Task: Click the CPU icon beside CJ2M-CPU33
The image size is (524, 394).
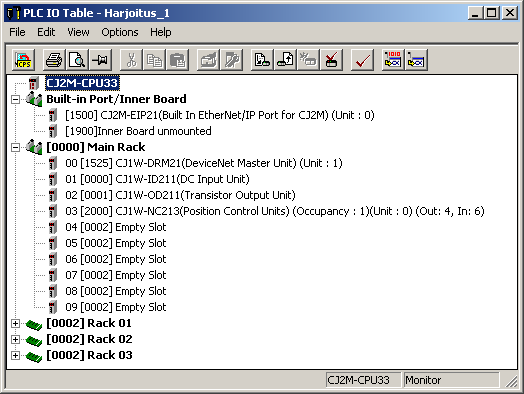Action: [x=34, y=83]
